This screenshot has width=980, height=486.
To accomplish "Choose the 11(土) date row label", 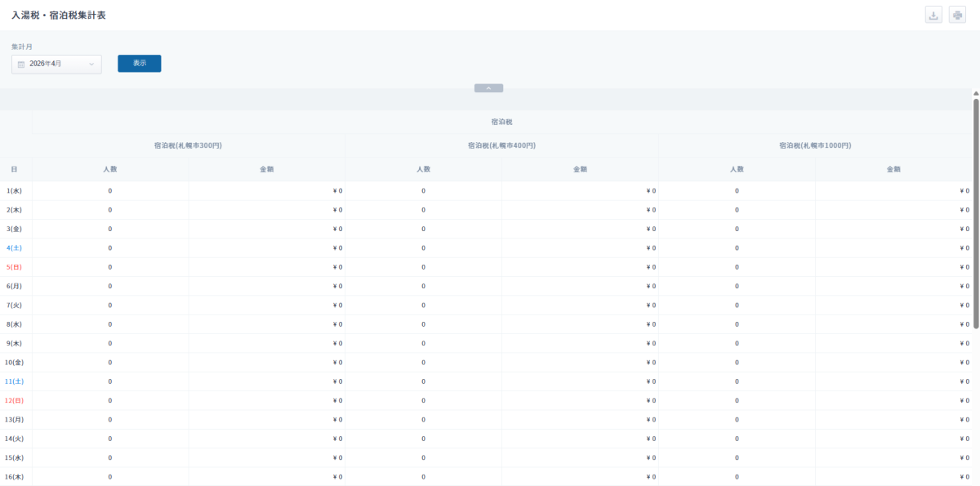I will pos(14,381).
